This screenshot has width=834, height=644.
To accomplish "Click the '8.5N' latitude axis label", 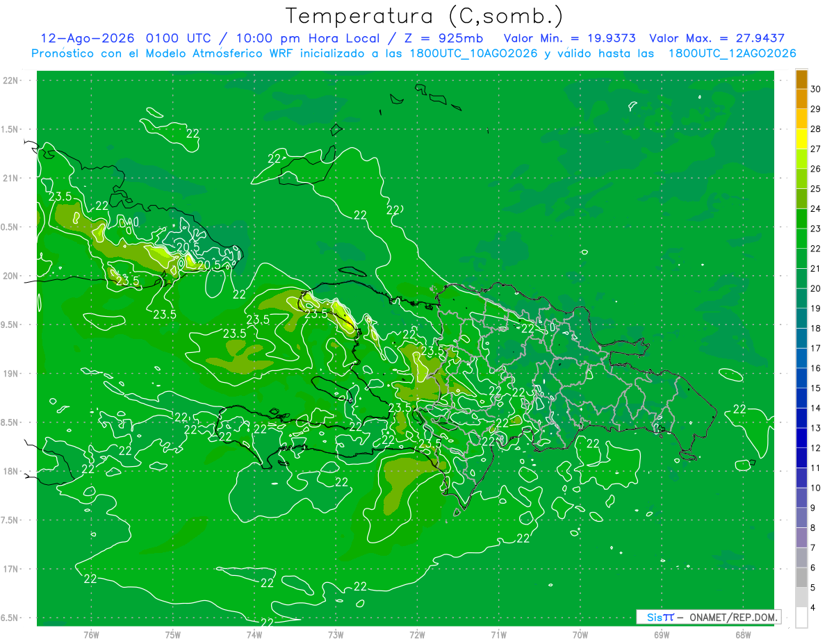I will click(x=10, y=422).
